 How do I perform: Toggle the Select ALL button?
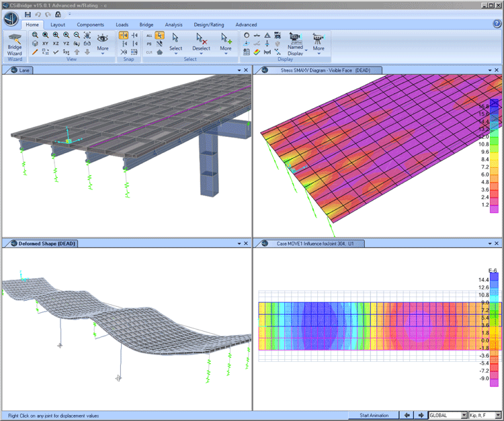click(x=149, y=35)
